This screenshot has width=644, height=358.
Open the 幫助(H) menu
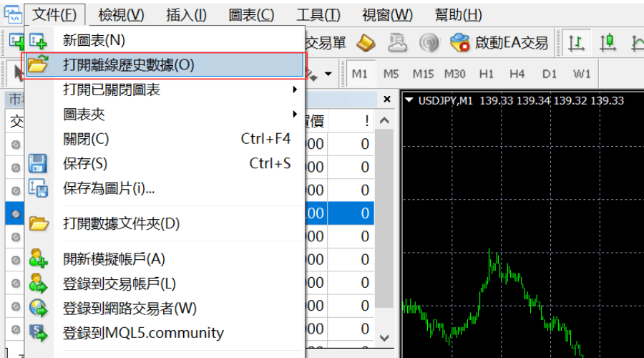(459, 15)
